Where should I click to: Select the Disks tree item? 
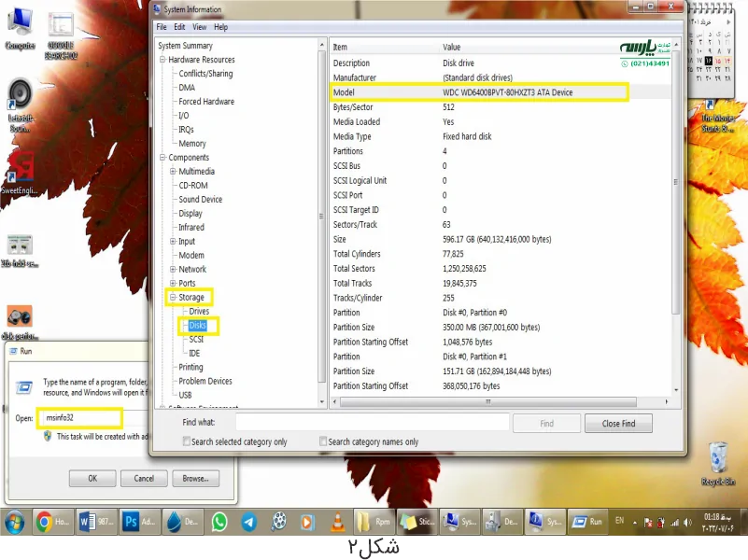pyautogui.click(x=197, y=325)
